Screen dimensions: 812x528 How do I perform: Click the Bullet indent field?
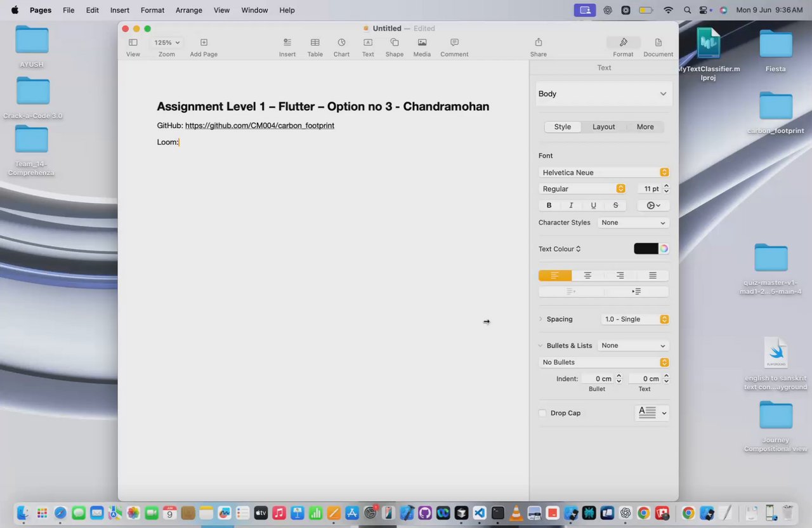point(597,379)
